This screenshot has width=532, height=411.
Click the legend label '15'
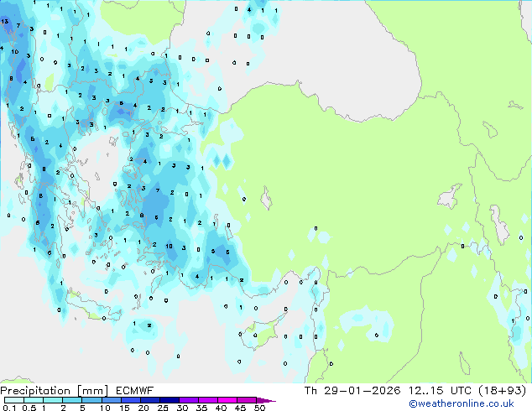pos(124,408)
